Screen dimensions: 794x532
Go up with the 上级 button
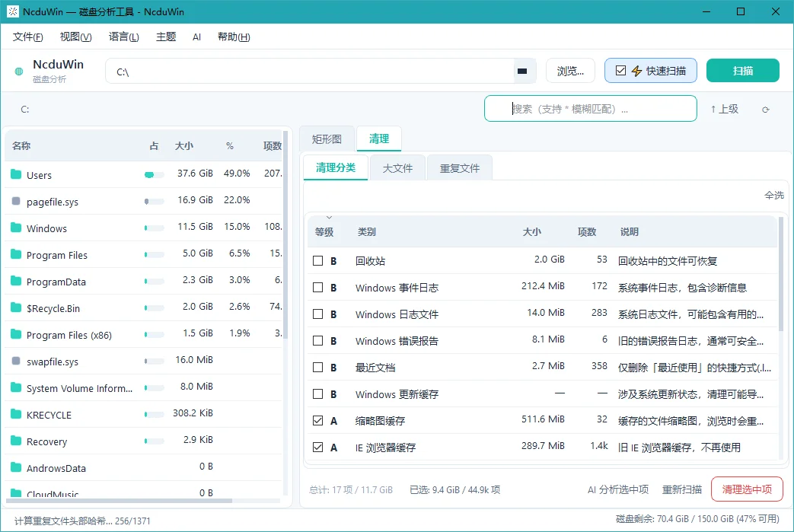(x=725, y=109)
